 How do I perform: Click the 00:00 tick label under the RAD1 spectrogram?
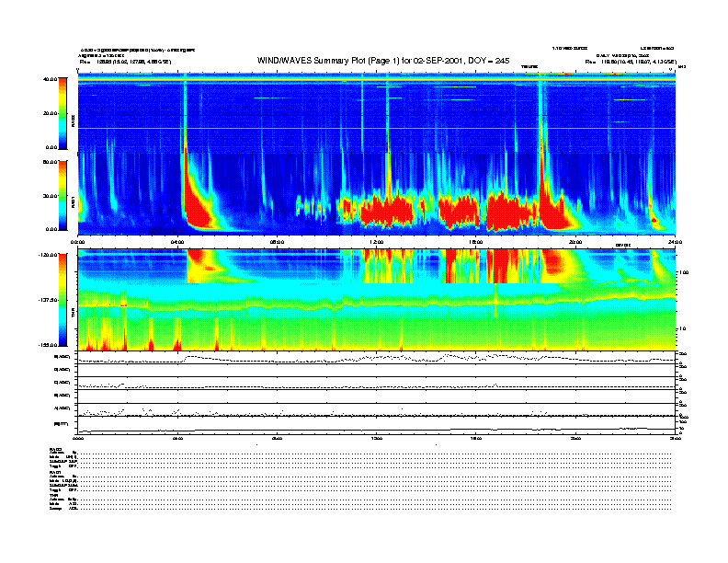pos(77,242)
